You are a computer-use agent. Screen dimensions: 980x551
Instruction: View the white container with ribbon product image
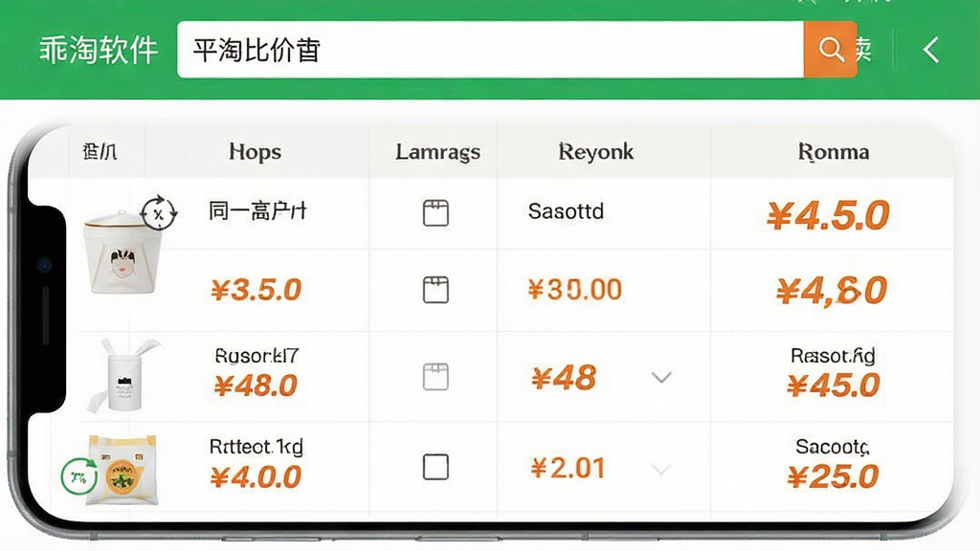[x=123, y=375]
